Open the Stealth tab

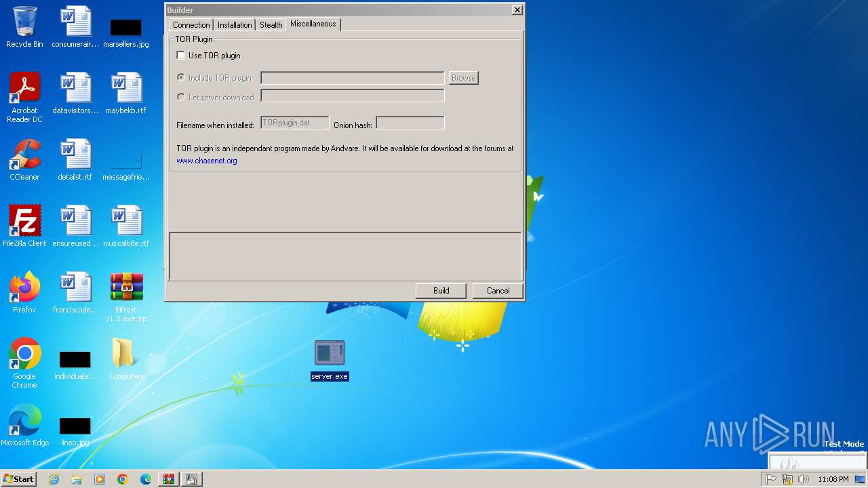(271, 25)
